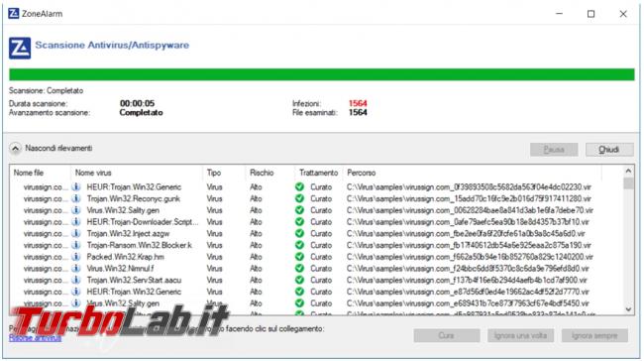This screenshot has height=361, width=644.
Task: Sort by the Rischio column header
Action: (x=262, y=173)
